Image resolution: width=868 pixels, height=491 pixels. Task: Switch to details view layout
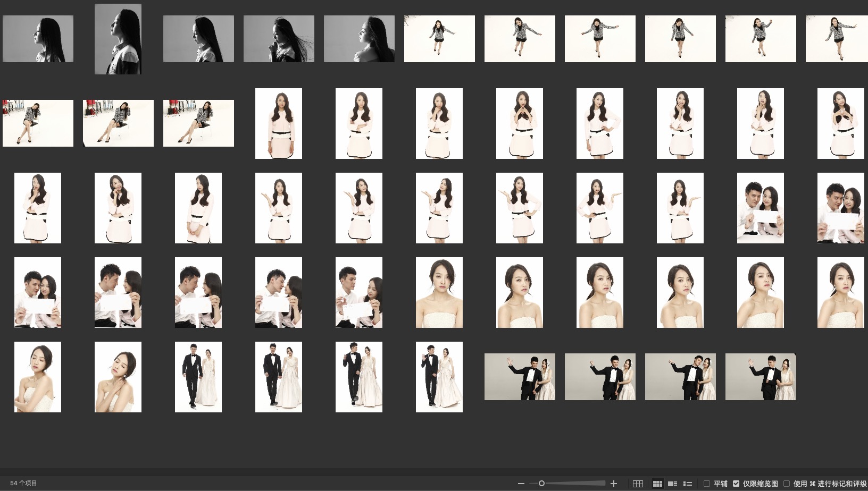(672, 484)
